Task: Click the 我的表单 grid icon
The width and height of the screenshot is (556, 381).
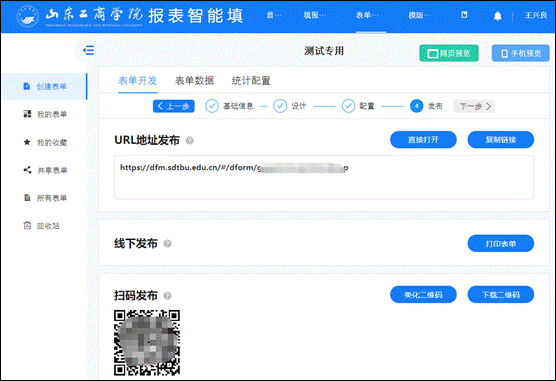Action: coord(27,114)
